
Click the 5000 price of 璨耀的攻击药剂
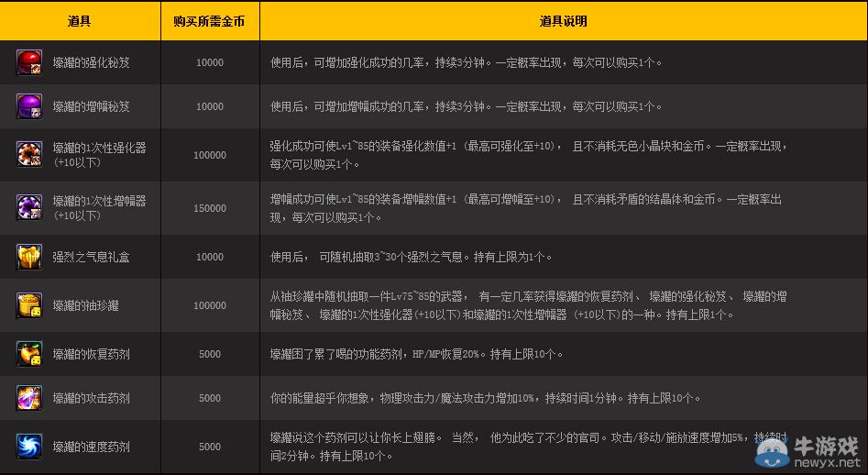[210, 398]
